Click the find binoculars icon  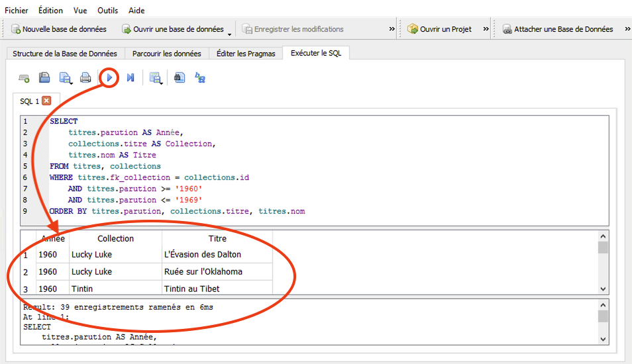tap(179, 78)
